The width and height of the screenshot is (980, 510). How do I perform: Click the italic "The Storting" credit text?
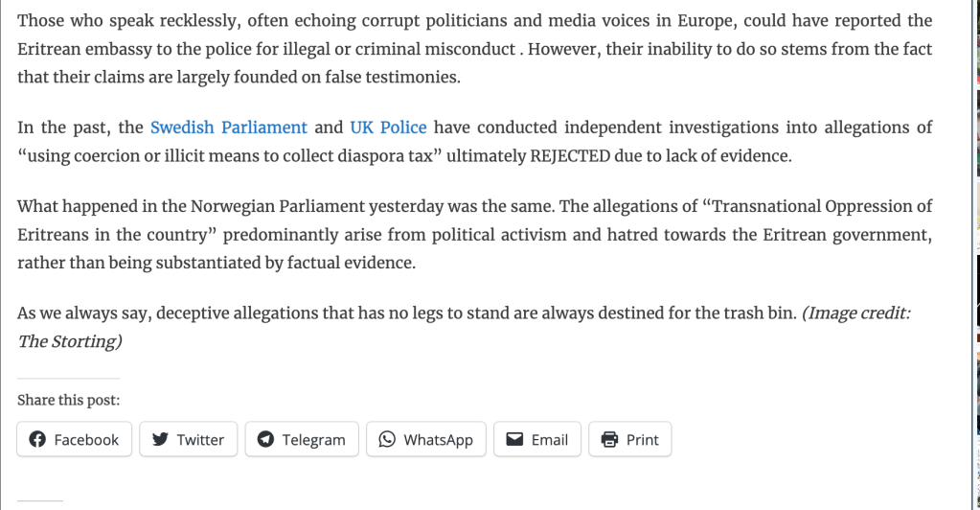[x=69, y=341]
